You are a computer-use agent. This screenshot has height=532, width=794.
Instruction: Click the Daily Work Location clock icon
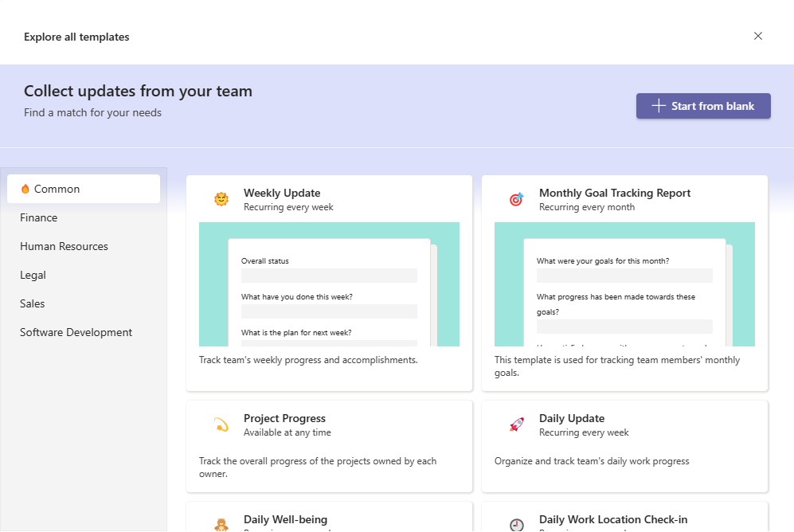(517, 524)
